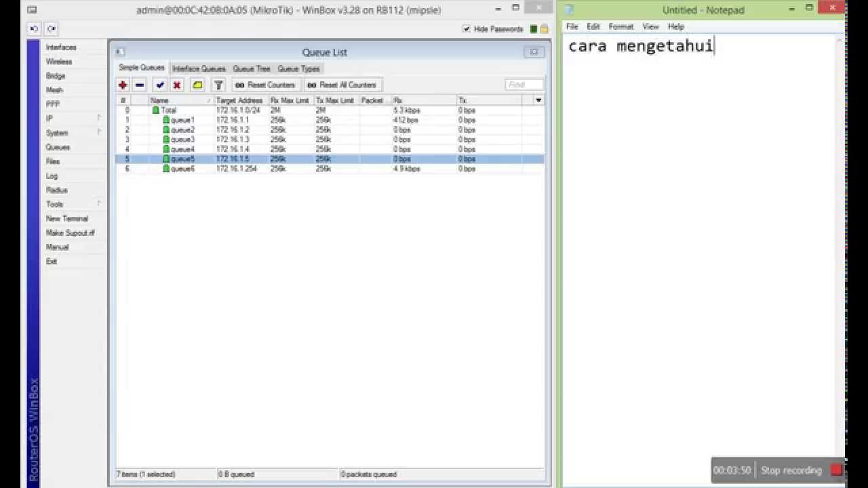
Task: Click the Reset Counters button
Action: pyautogui.click(x=265, y=85)
